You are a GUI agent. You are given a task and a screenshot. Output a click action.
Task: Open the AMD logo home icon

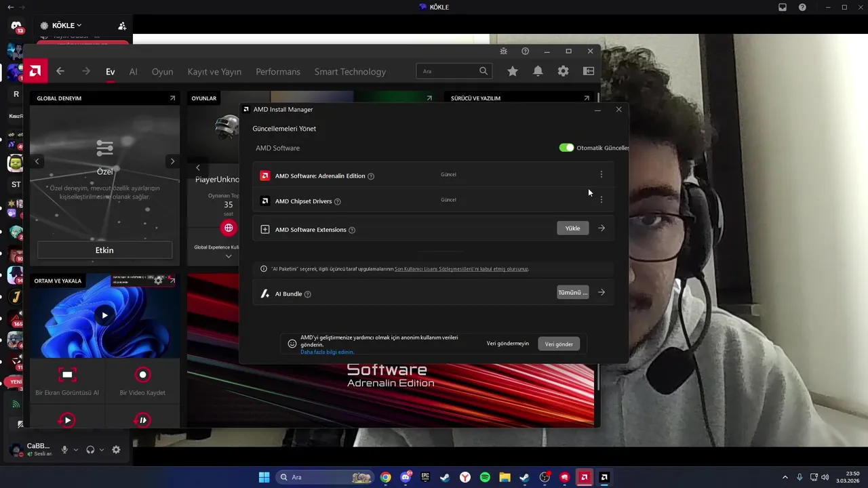click(x=35, y=71)
